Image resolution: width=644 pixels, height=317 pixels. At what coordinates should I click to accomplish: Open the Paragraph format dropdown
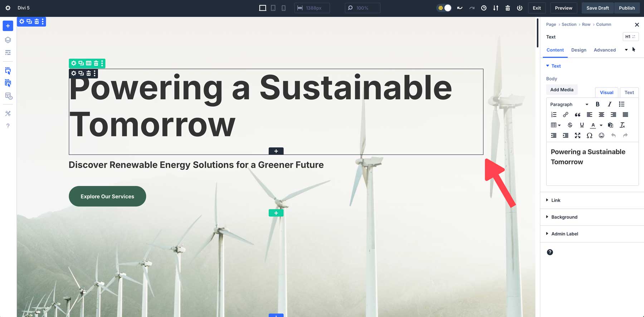[569, 104]
